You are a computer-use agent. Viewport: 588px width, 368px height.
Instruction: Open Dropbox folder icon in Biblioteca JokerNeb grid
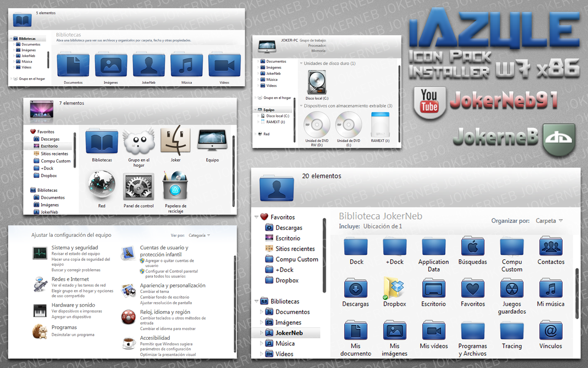tap(394, 288)
